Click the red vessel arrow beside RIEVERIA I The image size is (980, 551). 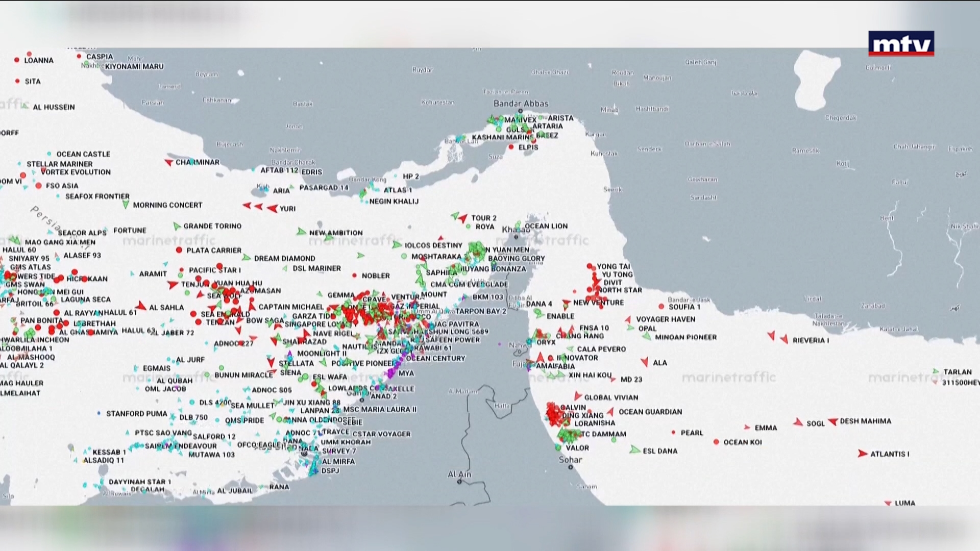[x=783, y=339]
